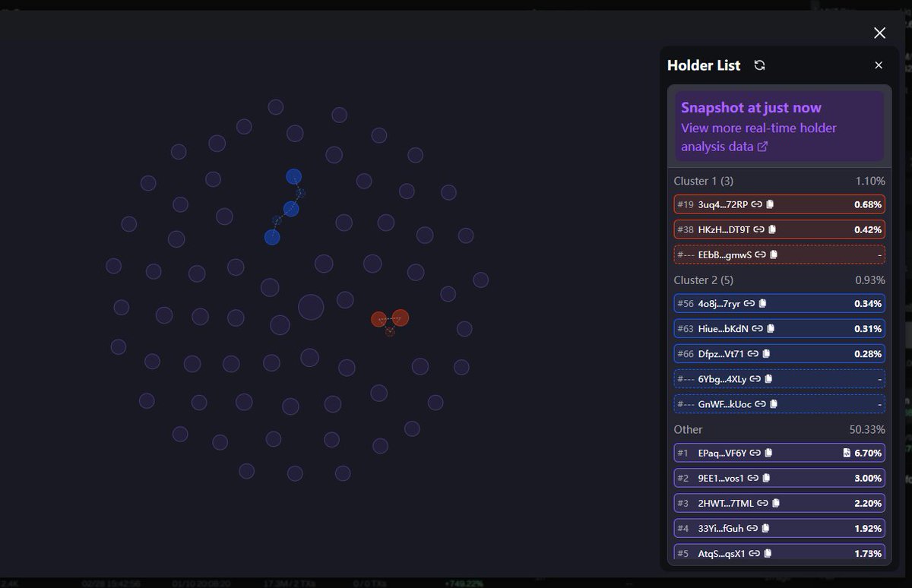Copy address 2HWT...7TML

click(x=775, y=503)
